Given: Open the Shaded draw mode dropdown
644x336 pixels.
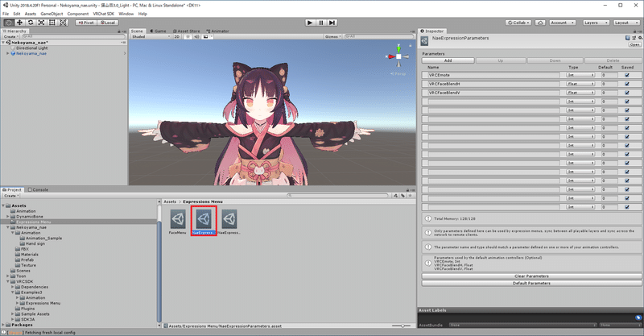Looking at the screenshot, I should (151, 36).
